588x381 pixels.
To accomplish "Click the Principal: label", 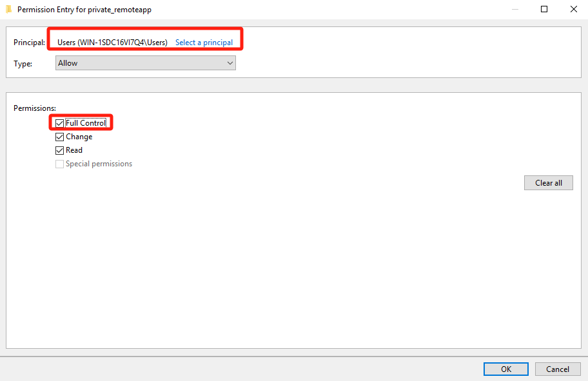I will [x=29, y=43].
